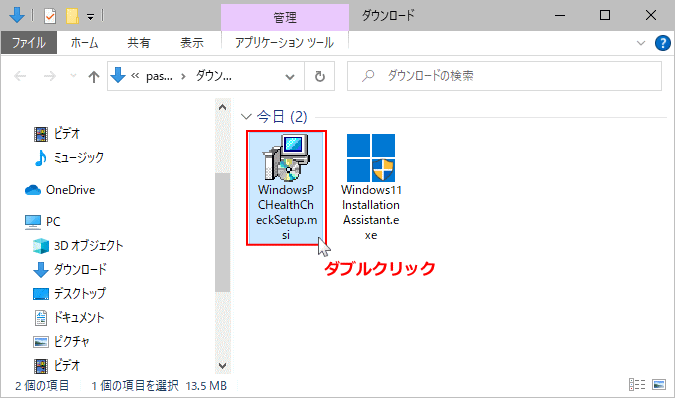Switch to the 共有 ribbon tab

[x=139, y=43]
